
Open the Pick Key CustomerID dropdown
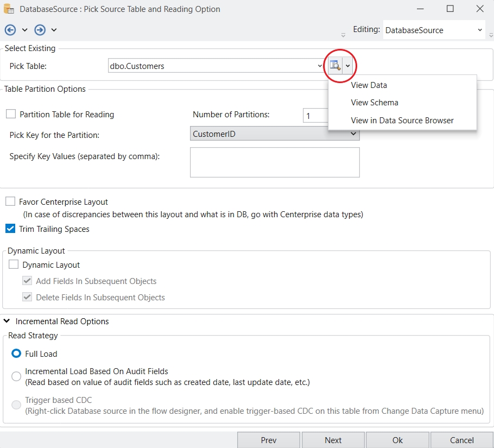coord(353,134)
